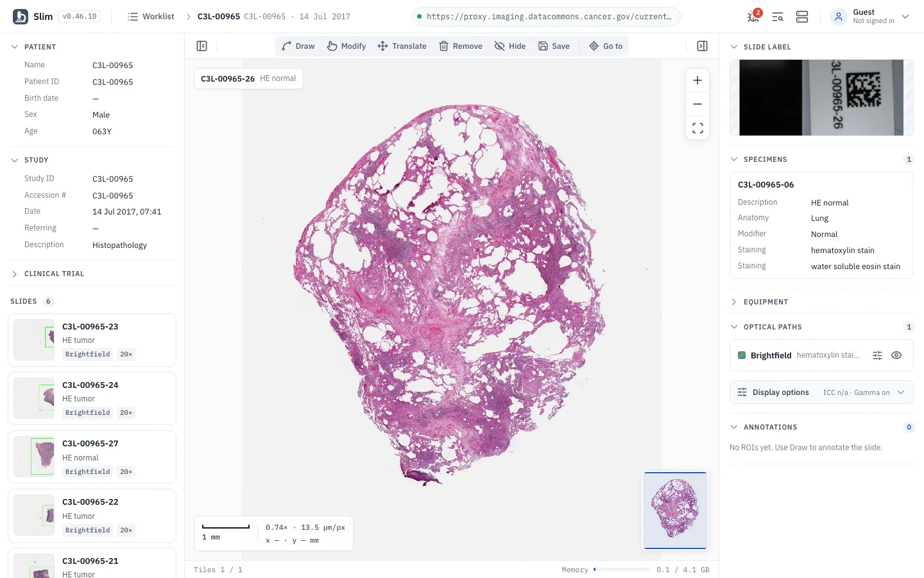
Task: Open Brightfield optical path settings sliders icon
Action: [x=877, y=355]
